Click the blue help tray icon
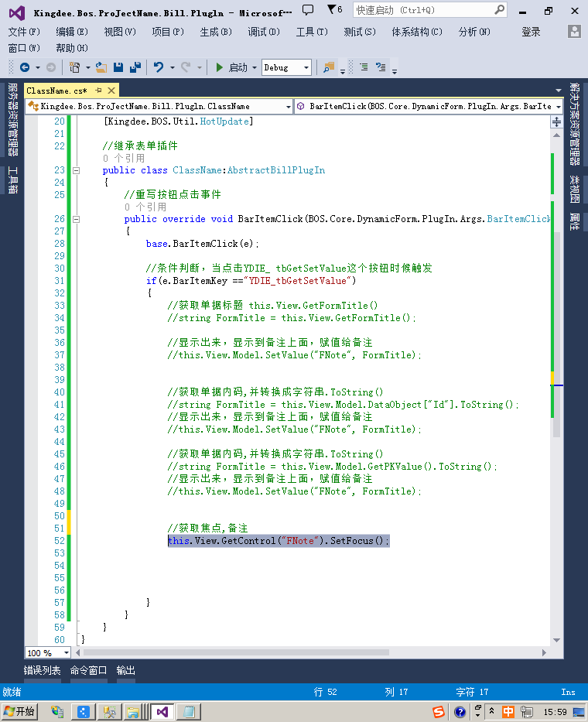 [x=460, y=712]
